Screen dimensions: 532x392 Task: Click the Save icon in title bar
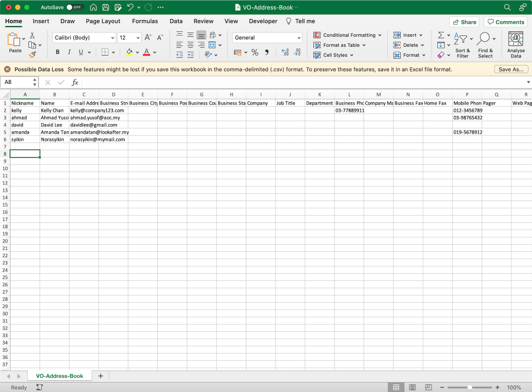coord(105,8)
